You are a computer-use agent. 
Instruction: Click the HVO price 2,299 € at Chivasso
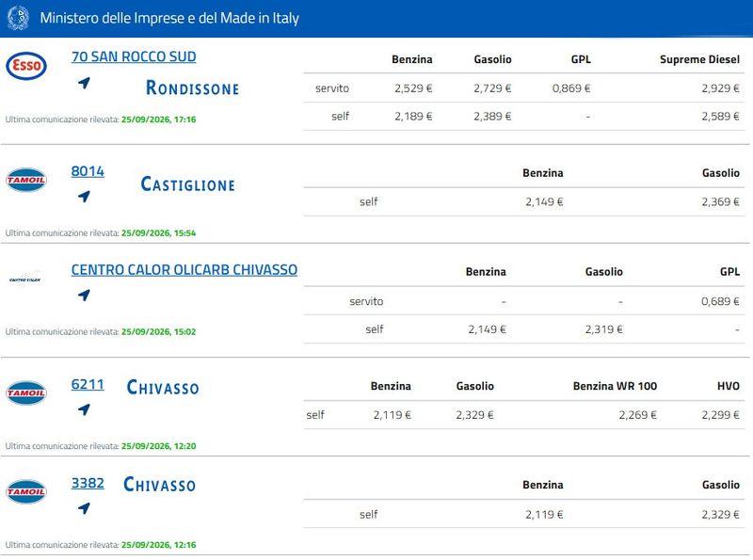point(720,415)
